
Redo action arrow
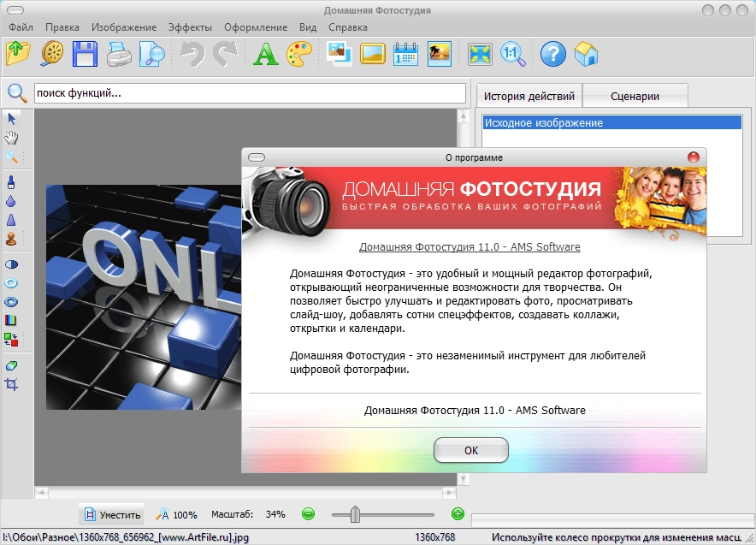[x=226, y=54]
